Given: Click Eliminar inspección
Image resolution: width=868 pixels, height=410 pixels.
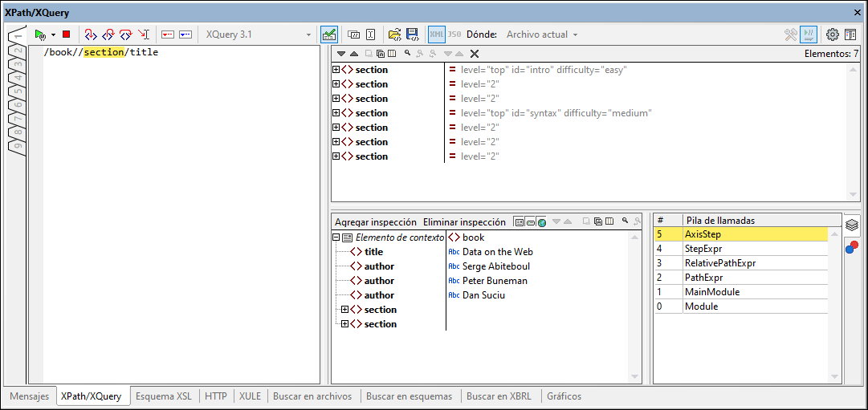Looking at the screenshot, I should click(x=464, y=222).
